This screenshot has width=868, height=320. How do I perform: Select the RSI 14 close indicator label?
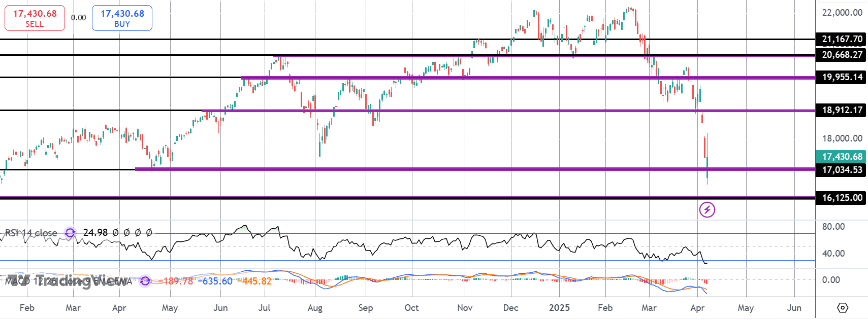pyautogui.click(x=31, y=233)
